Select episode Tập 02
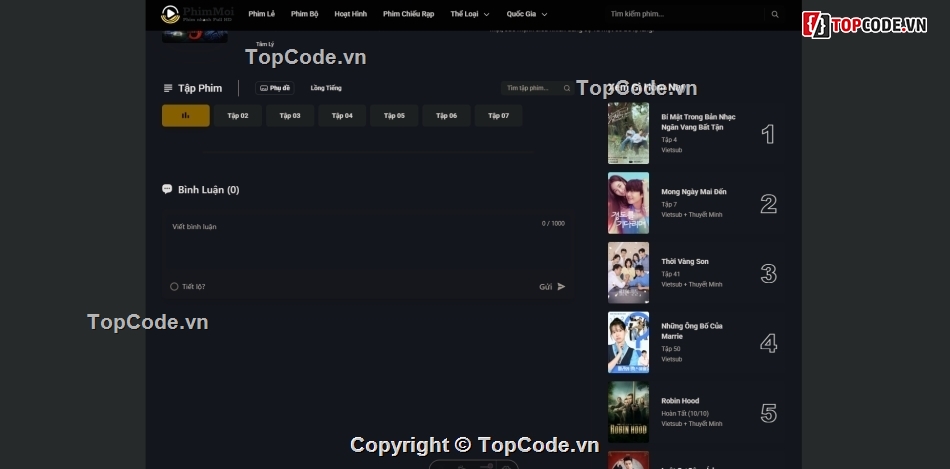Viewport: 950px width, 469px height. [x=238, y=116]
